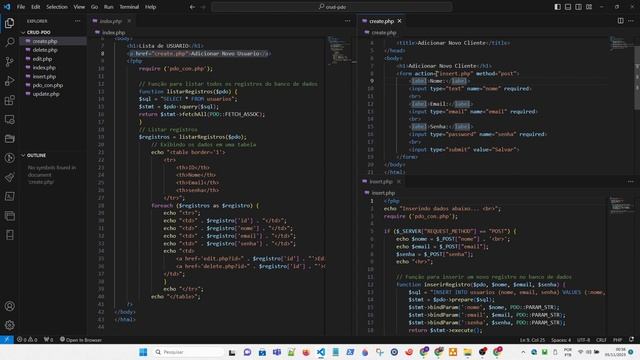This screenshot has width=640, height=360.
Task: Open the Selection menu
Action: pyautogui.click(x=57, y=7)
